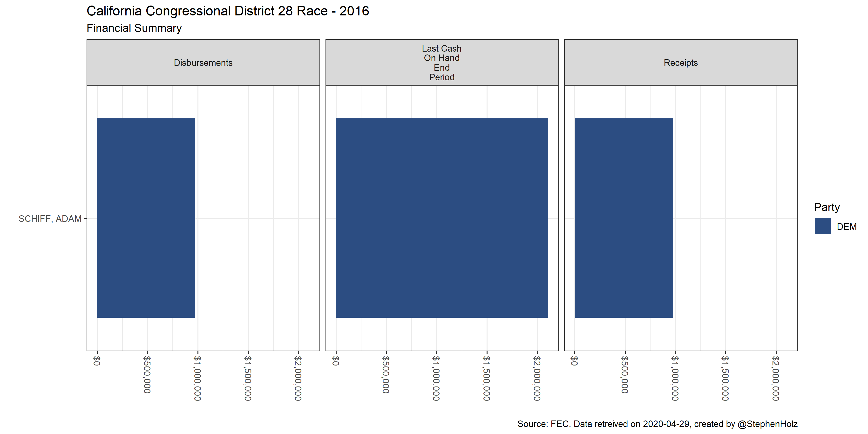Click the Receipts facet header
868x434 pixels.
(680, 63)
